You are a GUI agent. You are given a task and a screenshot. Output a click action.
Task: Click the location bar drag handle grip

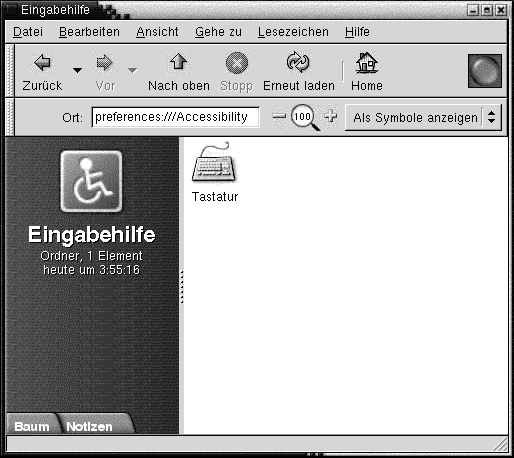pyautogui.click(x=10, y=117)
